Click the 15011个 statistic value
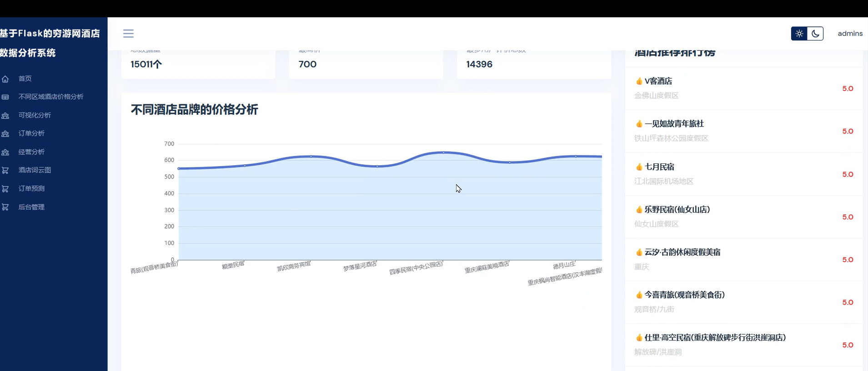 (146, 64)
